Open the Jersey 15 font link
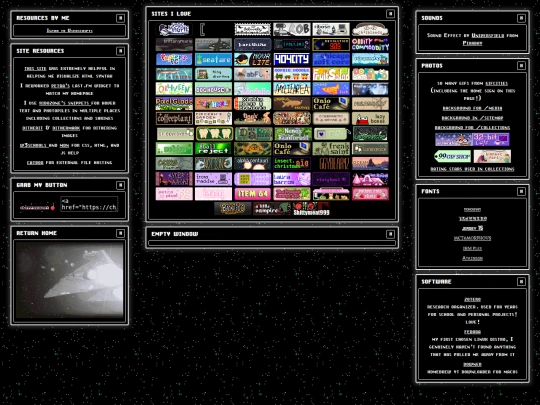 (x=472, y=228)
